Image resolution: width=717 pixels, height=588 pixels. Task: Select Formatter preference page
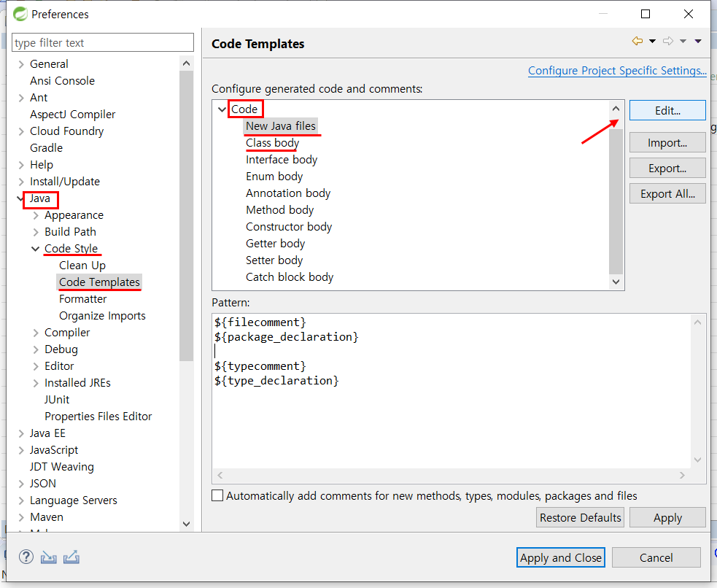pos(82,299)
